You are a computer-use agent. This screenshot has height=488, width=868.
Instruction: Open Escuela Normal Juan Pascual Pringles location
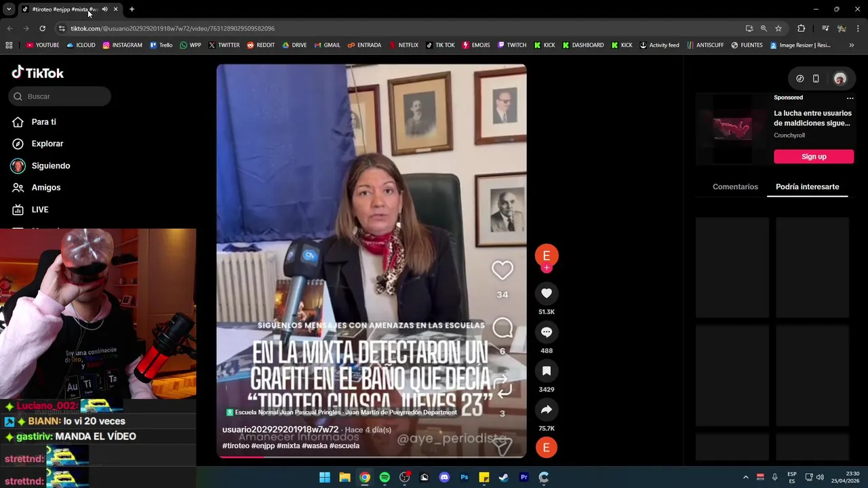pos(341,412)
